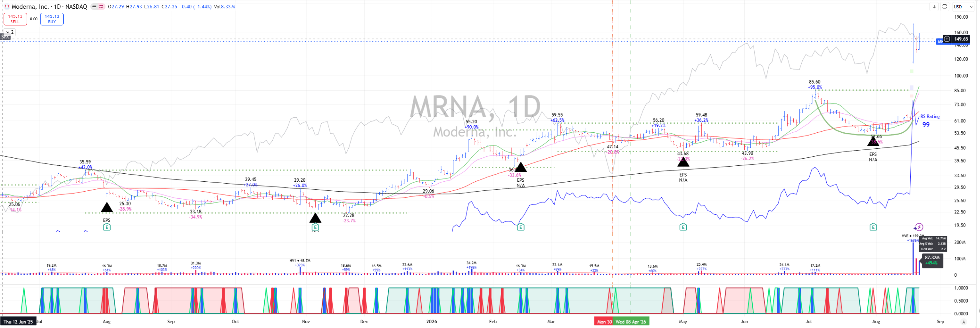Expand the collapsed indicators legend showing 2
The height and width of the screenshot is (328, 980).
click(x=10, y=32)
